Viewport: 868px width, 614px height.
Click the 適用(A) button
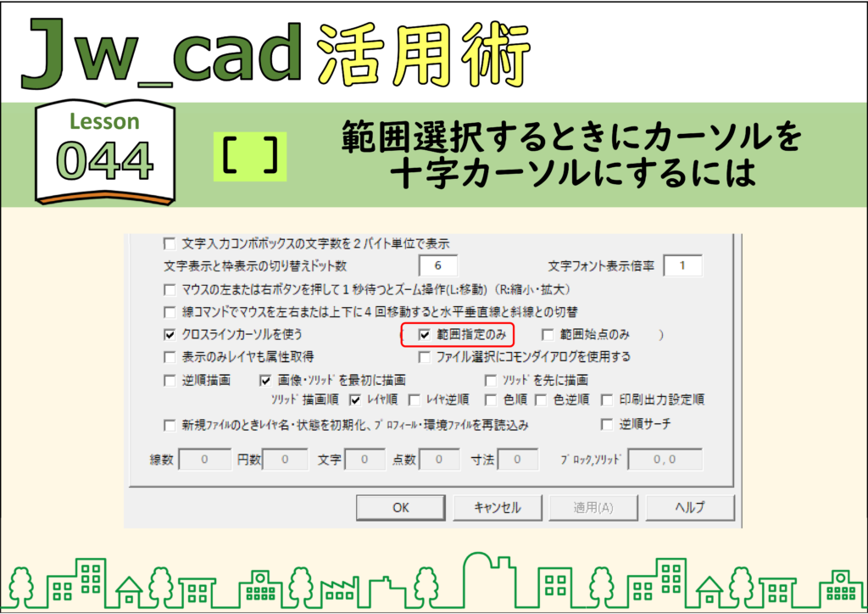tap(593, 508)
